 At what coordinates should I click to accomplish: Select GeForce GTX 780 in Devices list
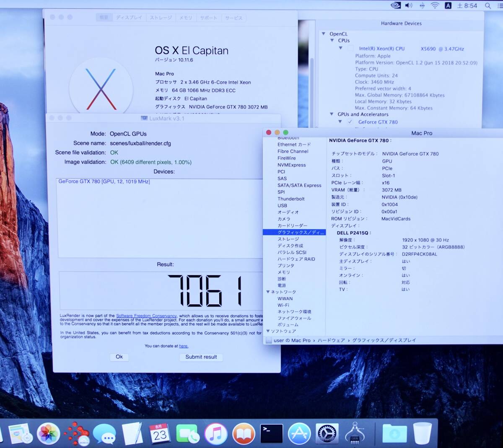(x=104, y=181)
